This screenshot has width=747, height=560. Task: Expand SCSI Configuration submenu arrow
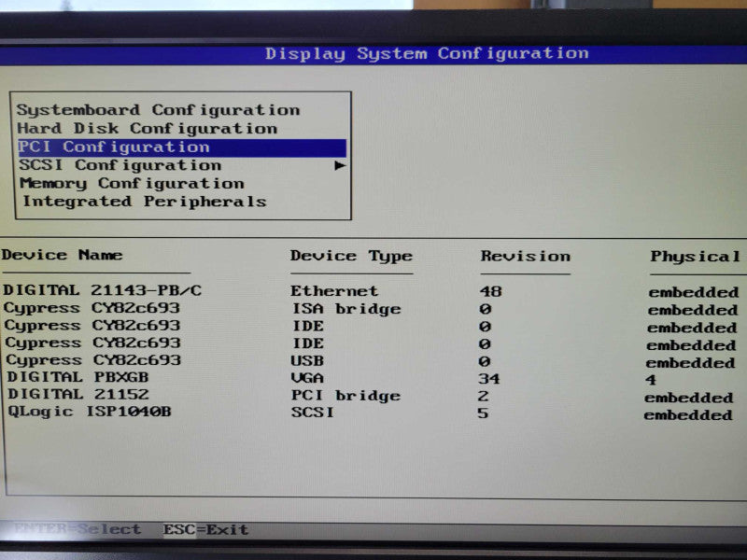coord(340,166)
